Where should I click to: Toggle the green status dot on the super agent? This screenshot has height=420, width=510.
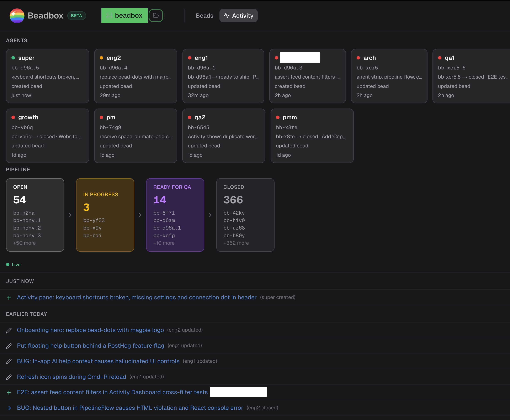(x=13, y=58)
